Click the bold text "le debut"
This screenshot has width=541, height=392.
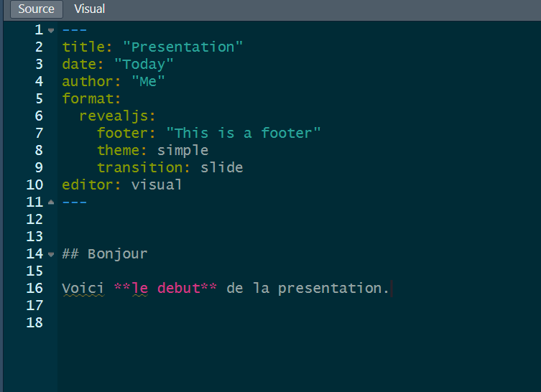165,289
